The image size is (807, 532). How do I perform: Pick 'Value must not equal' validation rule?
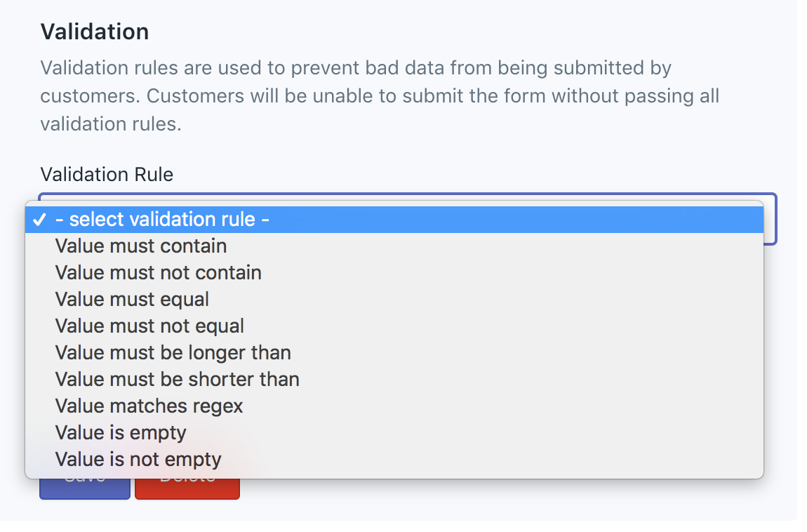(149, 326)
